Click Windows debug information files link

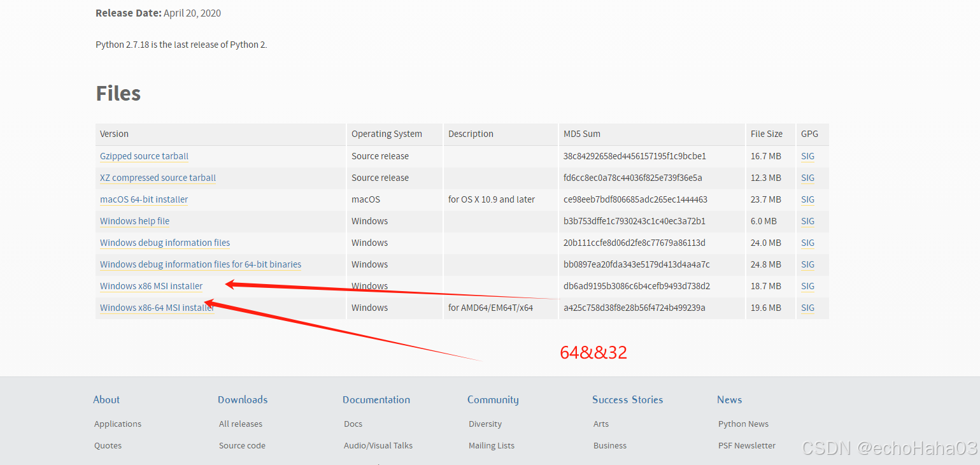click(165, 243)
